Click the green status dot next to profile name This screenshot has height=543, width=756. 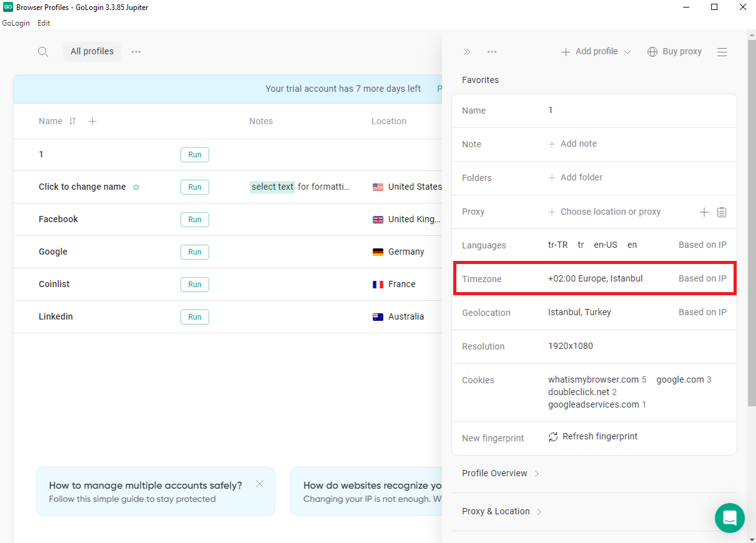136,187
